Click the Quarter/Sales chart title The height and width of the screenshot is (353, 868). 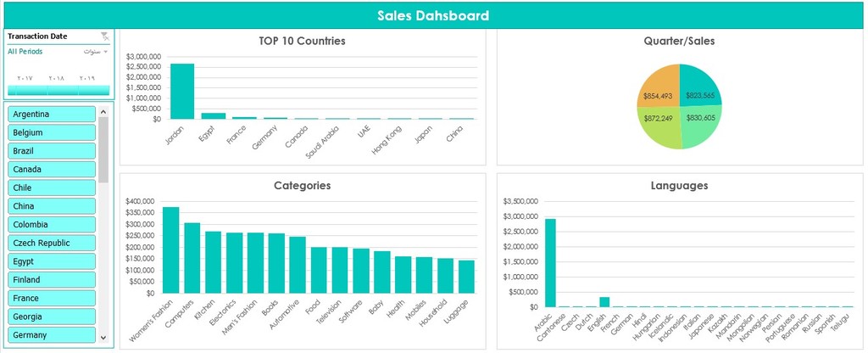pos(680,41)
